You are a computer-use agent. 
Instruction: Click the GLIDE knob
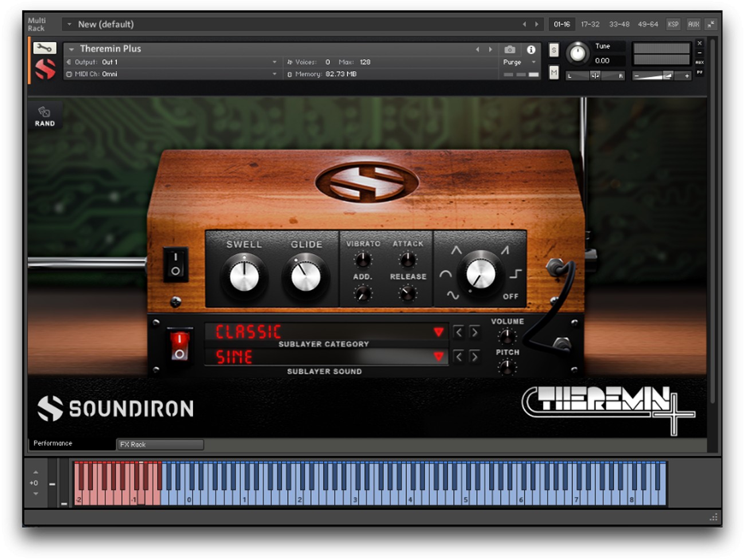point(306,277)
